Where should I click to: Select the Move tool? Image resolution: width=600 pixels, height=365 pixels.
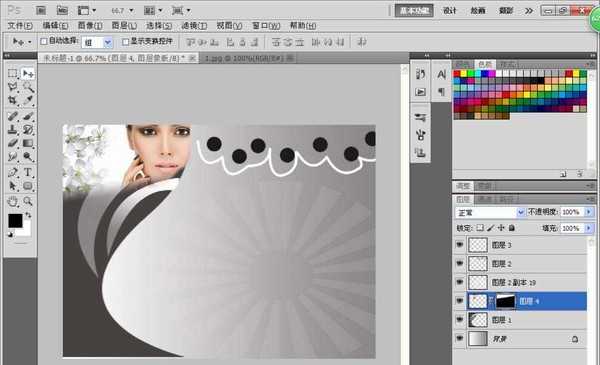(28, 73)
